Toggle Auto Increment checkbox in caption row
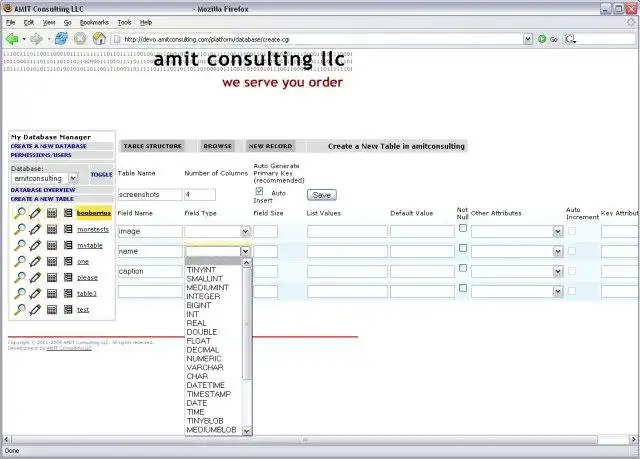 coord(572,271)
